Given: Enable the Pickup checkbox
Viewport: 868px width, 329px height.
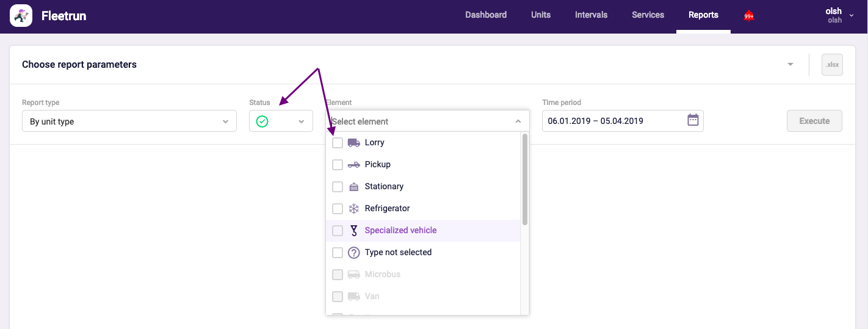Looking at the screenshot, I should (x=338, y=165).
